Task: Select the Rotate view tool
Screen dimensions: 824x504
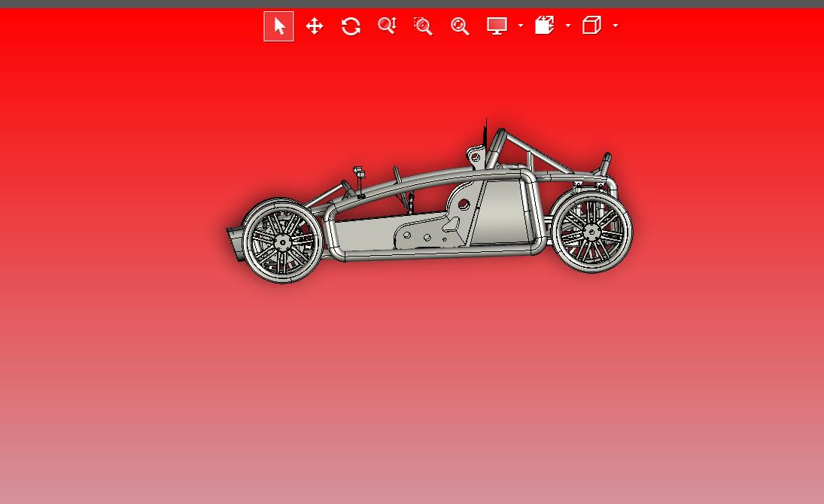Action: [351, 26]
